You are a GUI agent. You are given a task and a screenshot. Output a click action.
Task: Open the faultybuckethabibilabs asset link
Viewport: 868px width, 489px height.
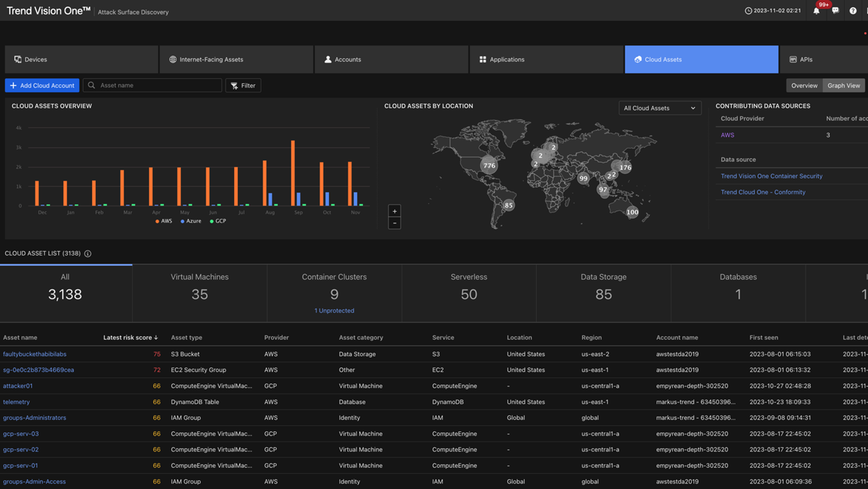point(35,354)
